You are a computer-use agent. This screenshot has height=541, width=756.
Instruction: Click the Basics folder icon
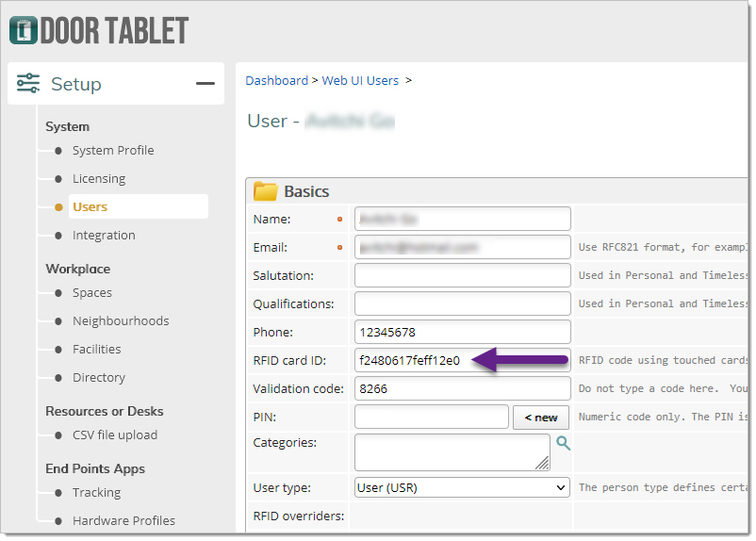pyautogui.click(x=266, y=191)
